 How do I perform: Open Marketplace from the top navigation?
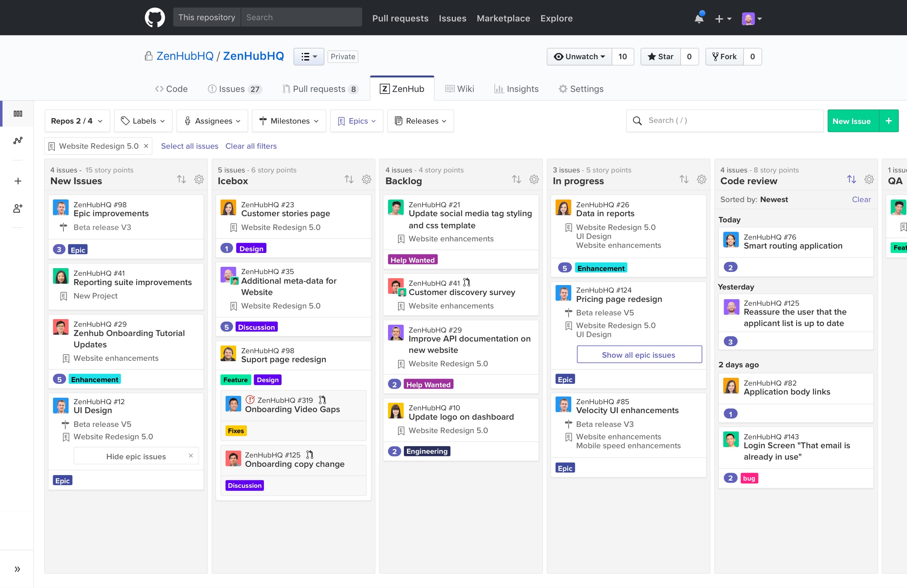click(x=503, y=18)
